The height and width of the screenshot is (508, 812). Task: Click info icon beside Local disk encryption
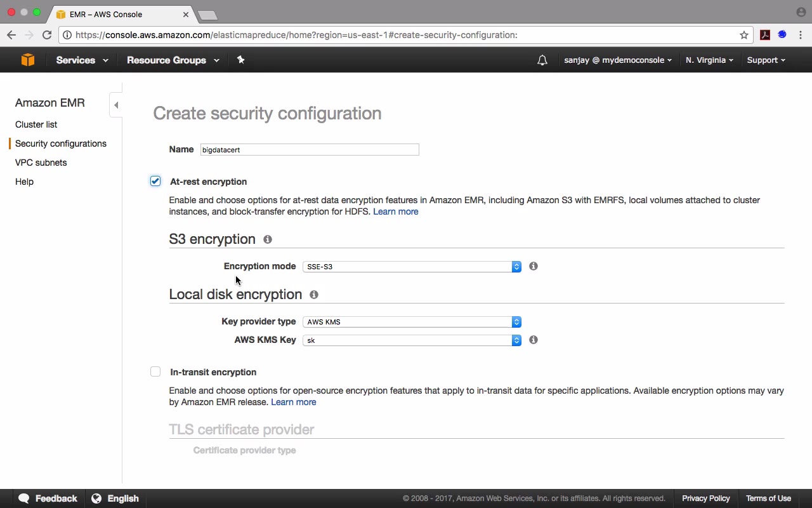pos(314,295)
